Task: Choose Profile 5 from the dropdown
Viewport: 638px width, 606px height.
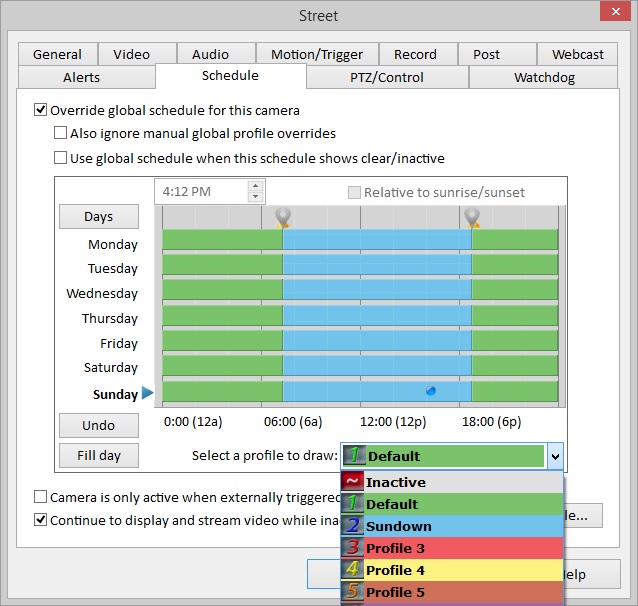Action: 452,592
